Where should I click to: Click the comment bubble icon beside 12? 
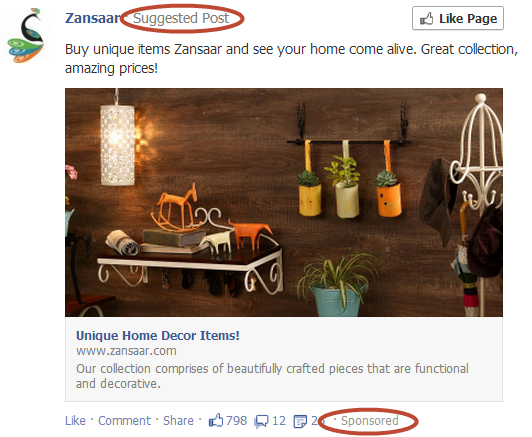[261, 421]
